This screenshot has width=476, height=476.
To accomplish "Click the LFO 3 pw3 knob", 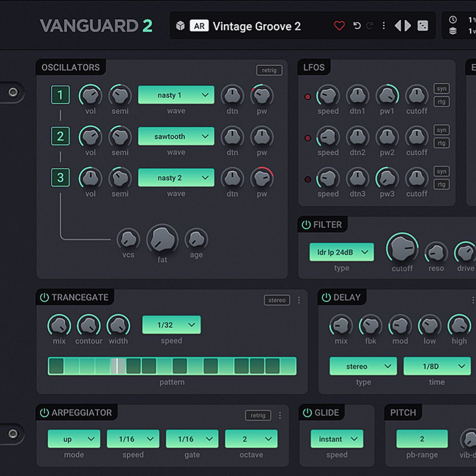I will coord(387,178).
